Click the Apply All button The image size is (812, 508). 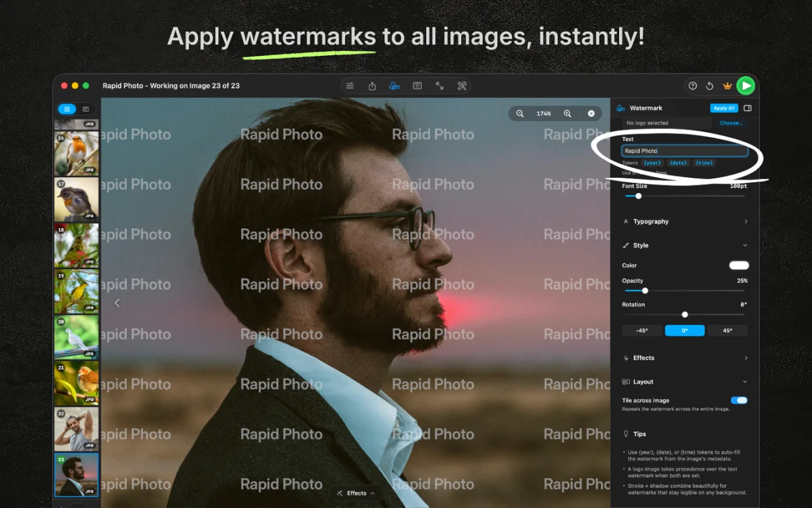[724, 108]
